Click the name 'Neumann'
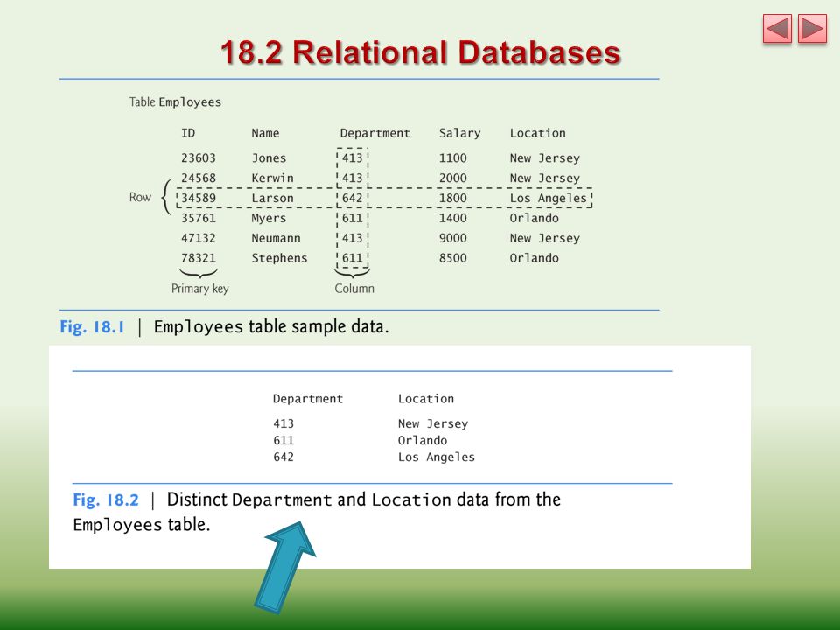The width and height of the screenshot is (840, 630). pos(276,238)
